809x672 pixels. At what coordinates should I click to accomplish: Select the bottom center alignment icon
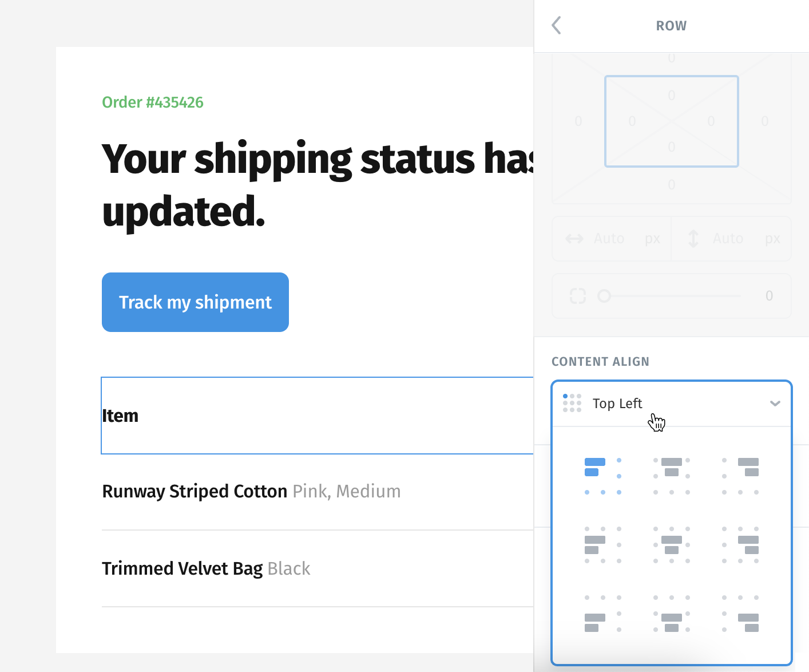coord(672,613)
